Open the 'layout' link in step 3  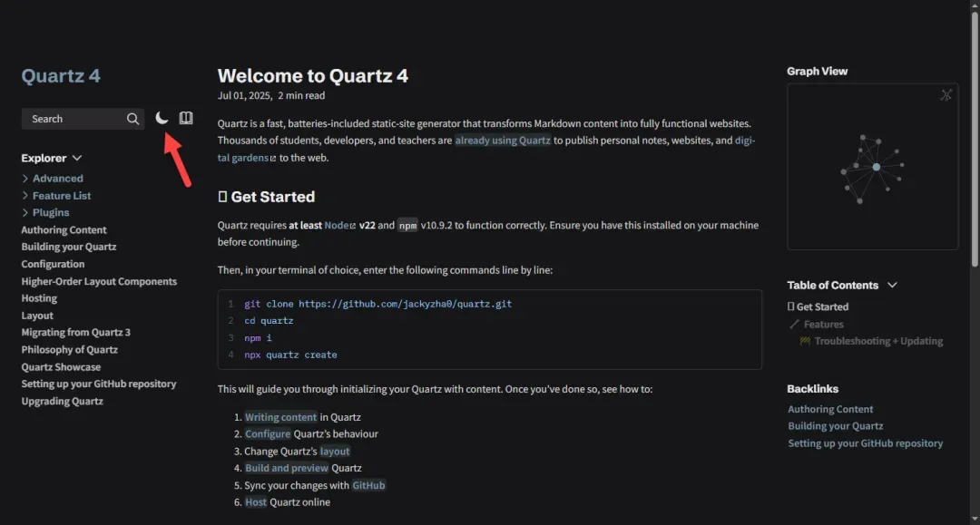tap(335, 451)
